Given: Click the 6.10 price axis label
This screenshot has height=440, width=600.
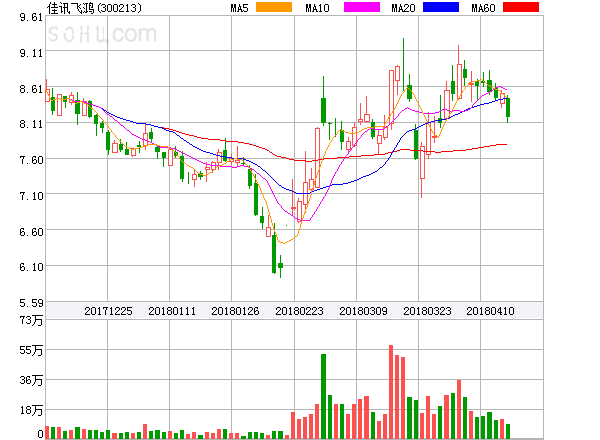Looking at the screenshot, I should click(31, 267).
